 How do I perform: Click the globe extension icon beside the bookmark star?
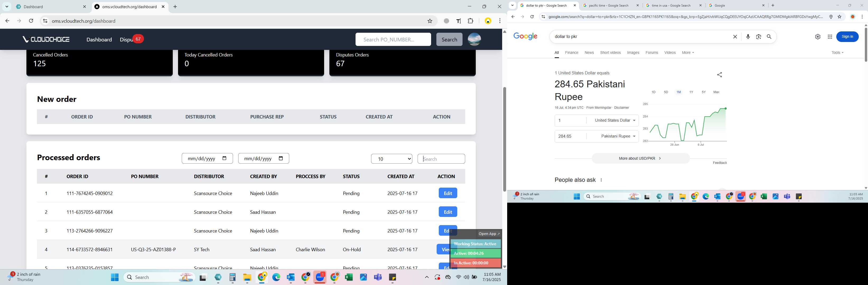[446, 21]
